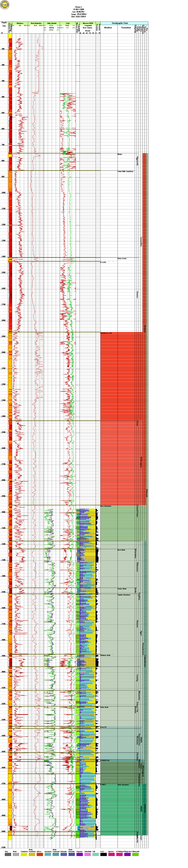This screenshot has height=868, width=188.
Task: Click the Lat: 38.062583 line
Action: tap(79, 11)
